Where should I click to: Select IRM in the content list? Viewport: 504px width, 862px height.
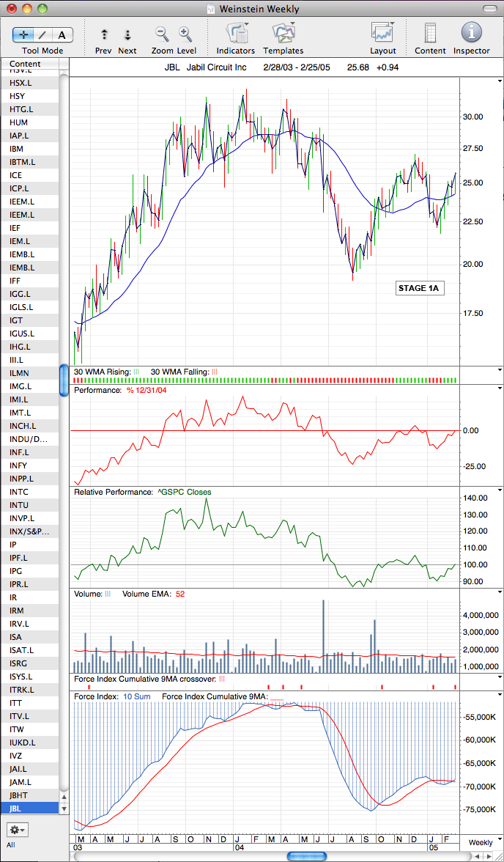coord(29,611)
